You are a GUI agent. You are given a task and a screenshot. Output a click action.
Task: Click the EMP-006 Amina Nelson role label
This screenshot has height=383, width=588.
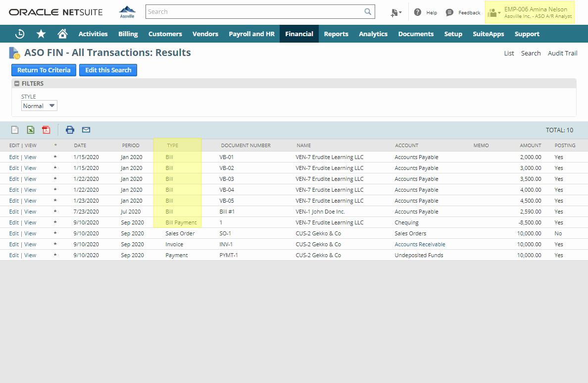536,9
